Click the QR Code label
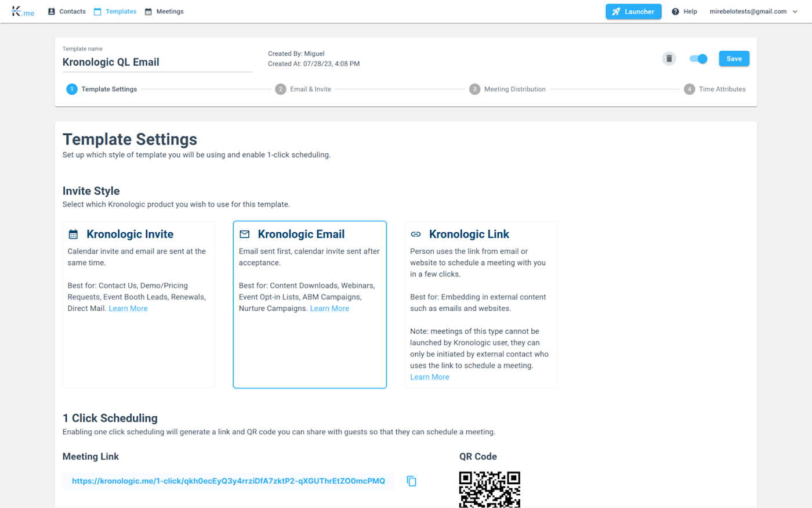 pyautogui.click(x=478, y=457)
